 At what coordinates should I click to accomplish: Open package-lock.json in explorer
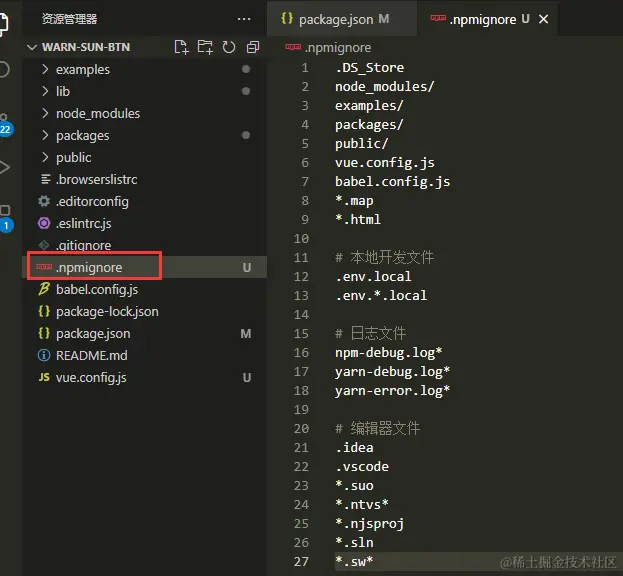145,311
